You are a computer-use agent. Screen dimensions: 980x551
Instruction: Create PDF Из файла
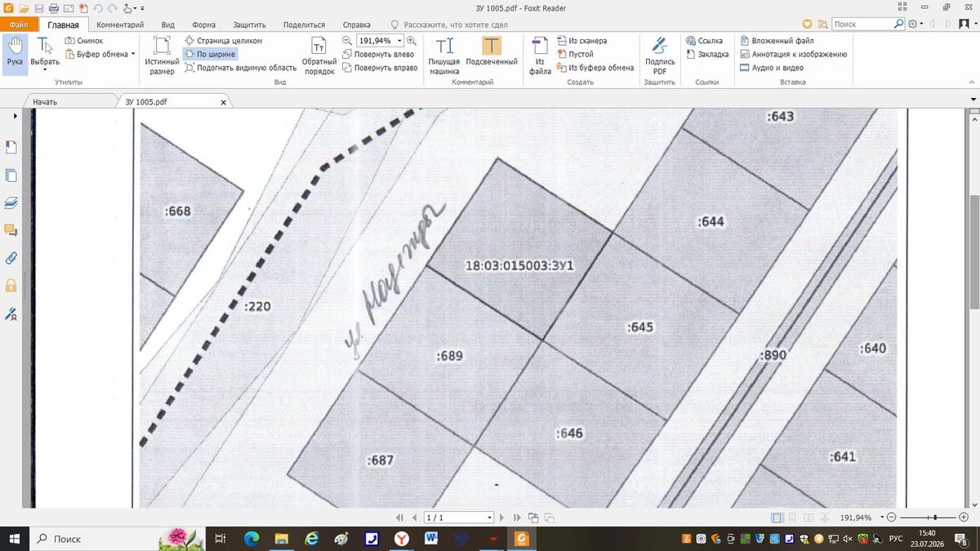(540, 56)
